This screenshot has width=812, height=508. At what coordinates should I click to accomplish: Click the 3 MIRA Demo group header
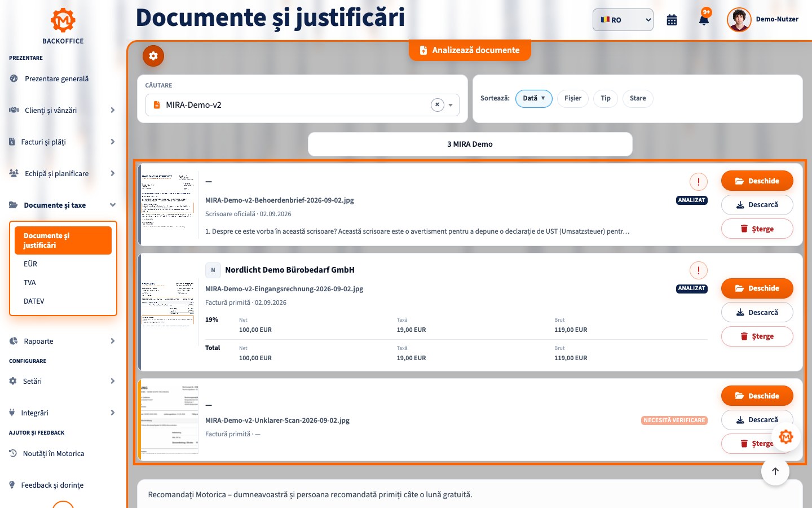tap(470, 144)
